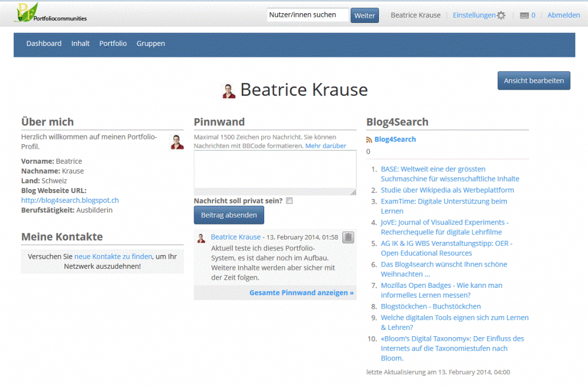The width and height of the screenshot is (588, 389).
Task: Delete wall post via trash icon
Action: pos(348,237)
